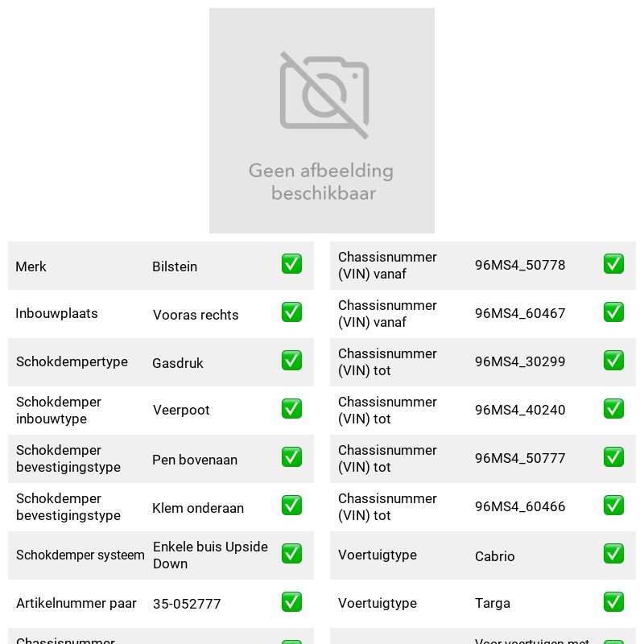Viewport: 644px width, 644px height.
Task: Click the checkmark next to VIN 96MS4_30299
Action: pyautogui.click(x=613, y=360)
